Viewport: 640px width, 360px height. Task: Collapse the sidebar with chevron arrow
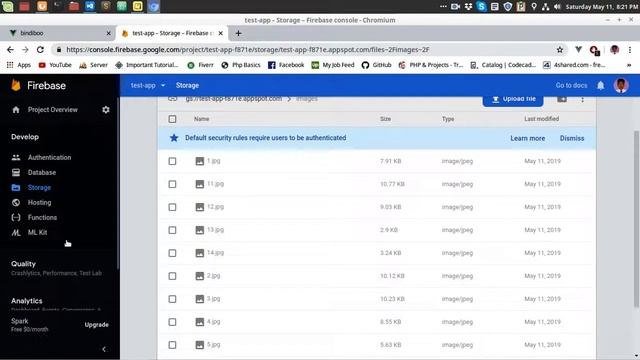[x=104, y=349]
